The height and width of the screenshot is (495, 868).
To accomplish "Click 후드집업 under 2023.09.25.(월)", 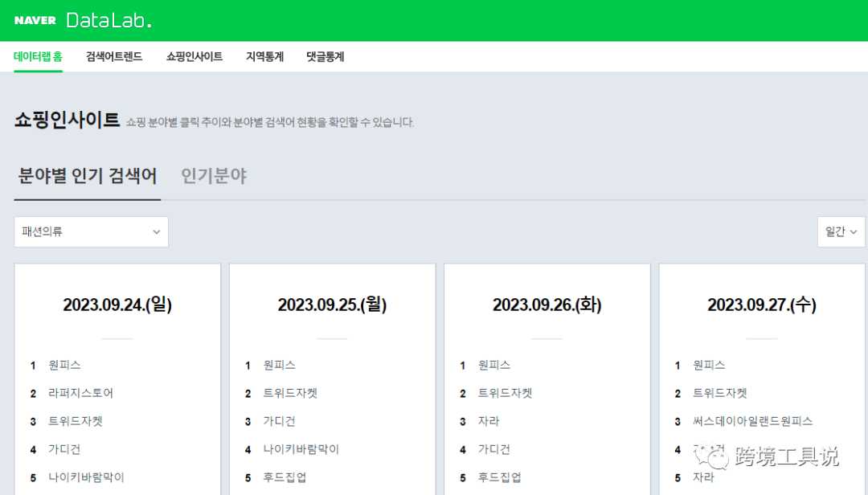I will (285, 477).
